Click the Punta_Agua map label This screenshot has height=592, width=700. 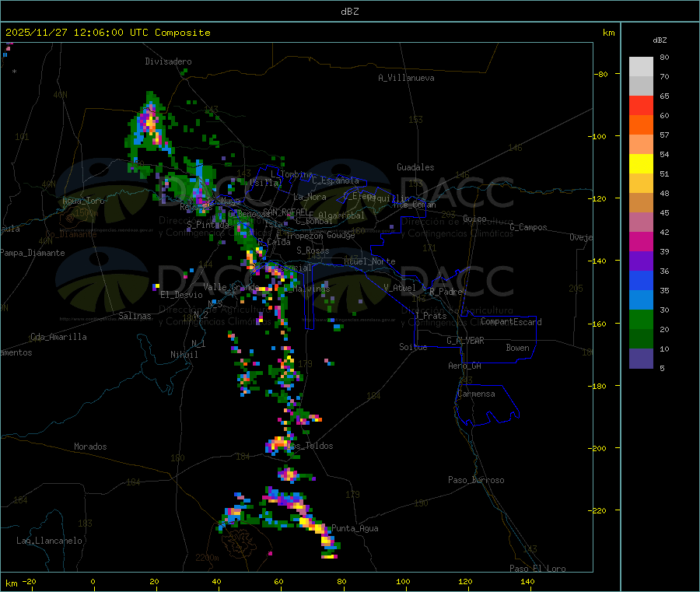coord(355,528)
